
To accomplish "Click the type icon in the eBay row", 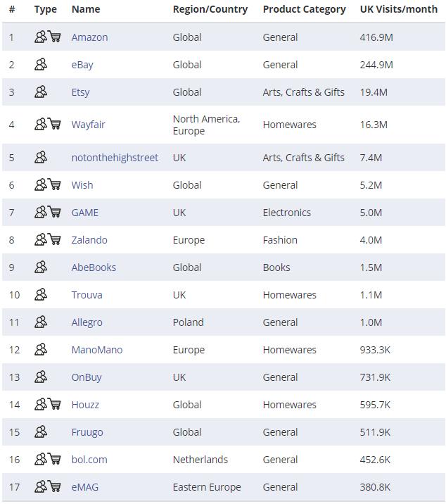I will tap(41, 65).
